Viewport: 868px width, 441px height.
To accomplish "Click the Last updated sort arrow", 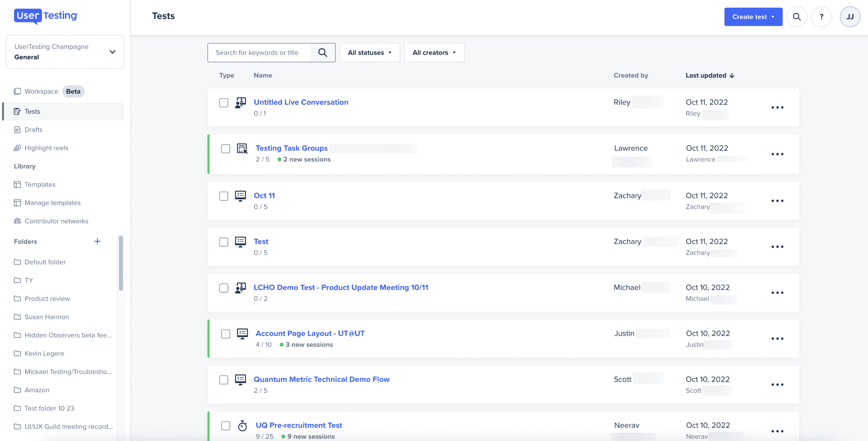I will pyautogui.click(x=732, y=76).
